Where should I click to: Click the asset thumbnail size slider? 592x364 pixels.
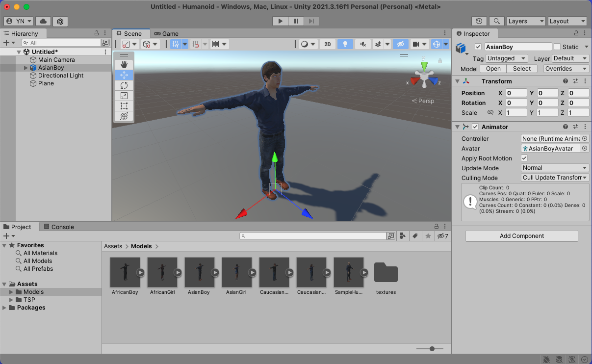click(432, 349)
